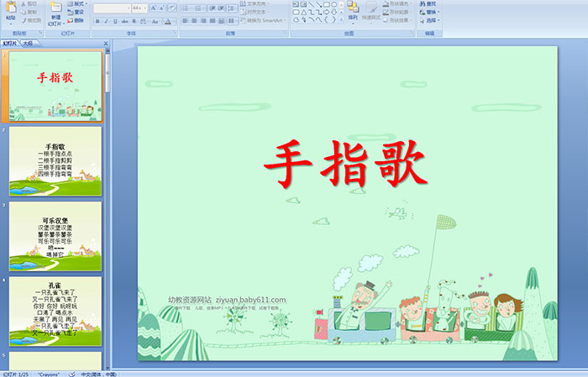The height and width of the screenshot is (377, 588).
Task: Click Align Text (对齐文本) button
Action: (x=255, y=12)
